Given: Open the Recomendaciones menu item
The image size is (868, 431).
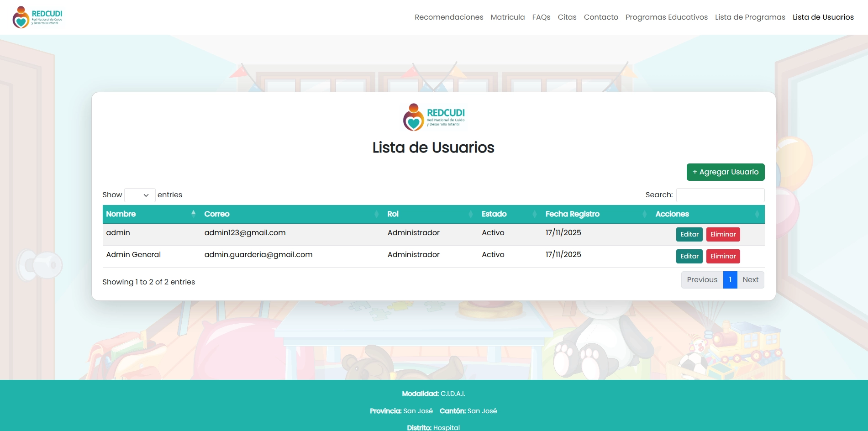Looking at the screenshot, I should coord(449,17).
